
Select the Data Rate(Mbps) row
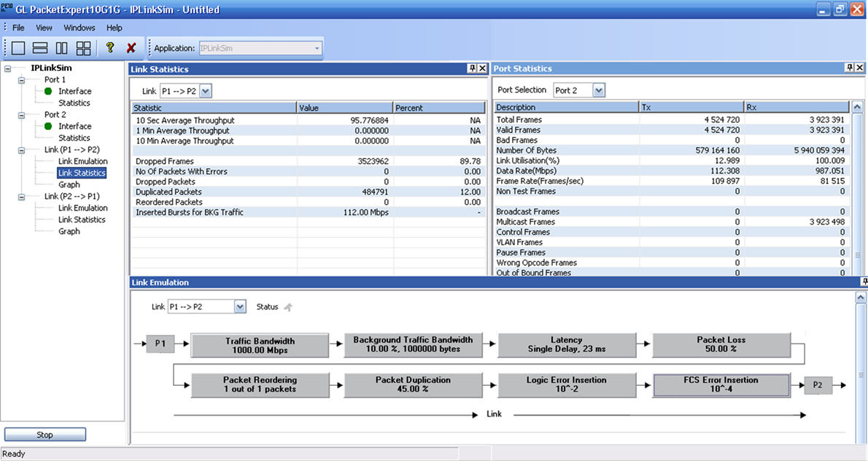click(671, 171)
